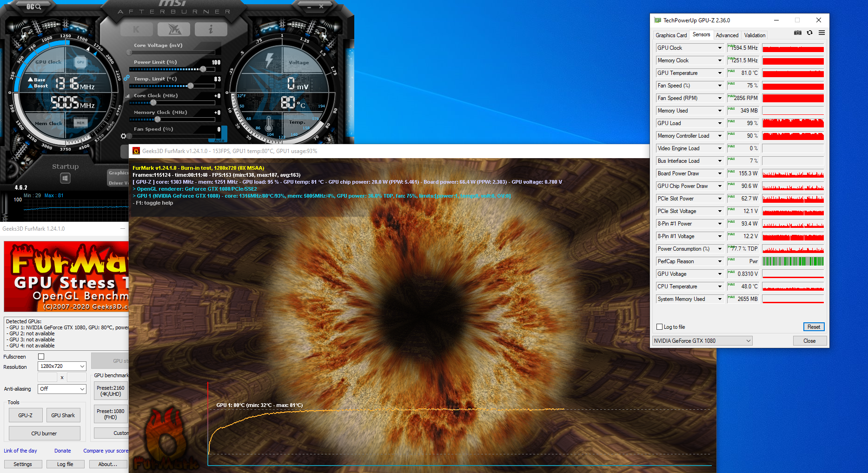The width and height of the screenshot is (868, 473).
Task: Toggle the Auto fan speed button
Action: pyautogui.click(x=219, y=140)
